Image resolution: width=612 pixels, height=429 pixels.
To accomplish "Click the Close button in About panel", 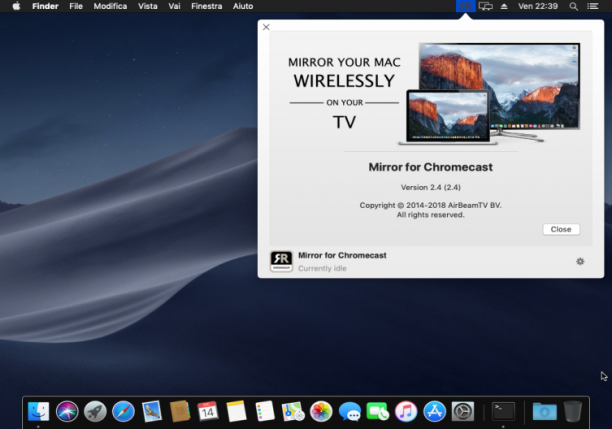I will tap(561, 230).
